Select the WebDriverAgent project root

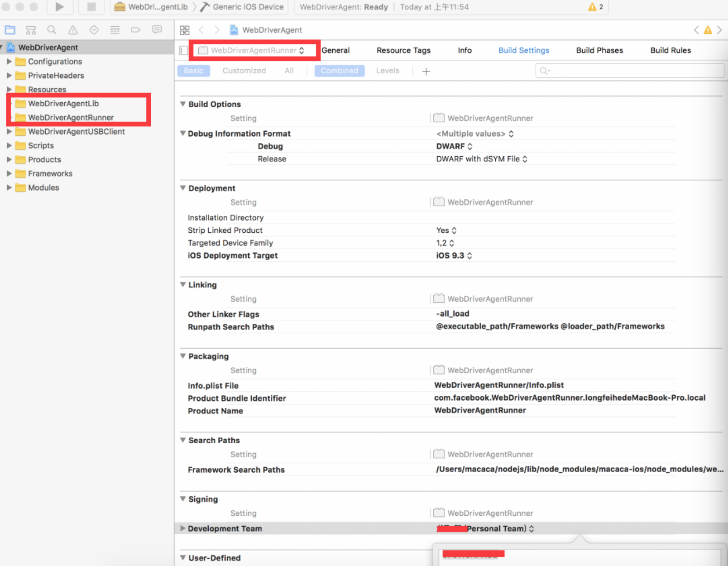(48, 48)
